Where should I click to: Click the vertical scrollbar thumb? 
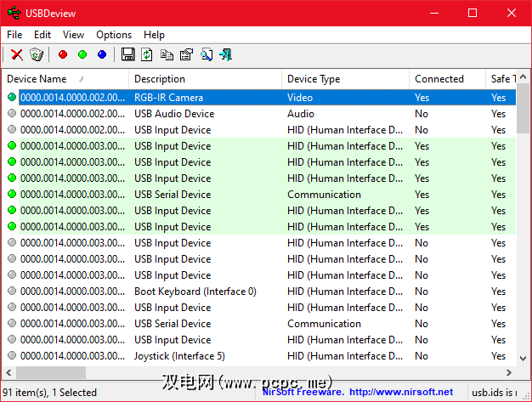pyautogui.click(x=523, y=109)
